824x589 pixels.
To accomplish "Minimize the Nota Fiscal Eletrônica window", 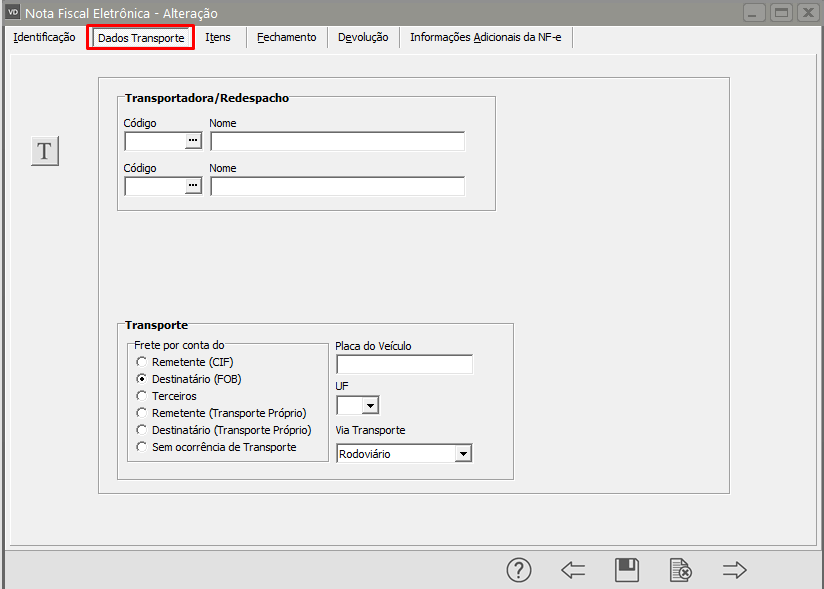I will point(754,13).
